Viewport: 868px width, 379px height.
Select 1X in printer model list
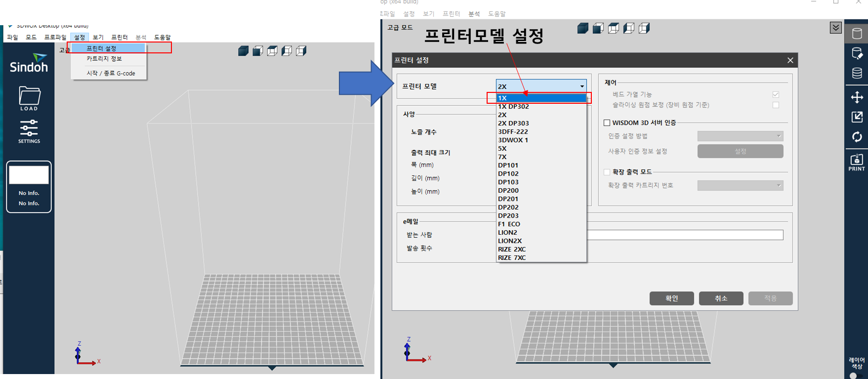click(541, 98)
